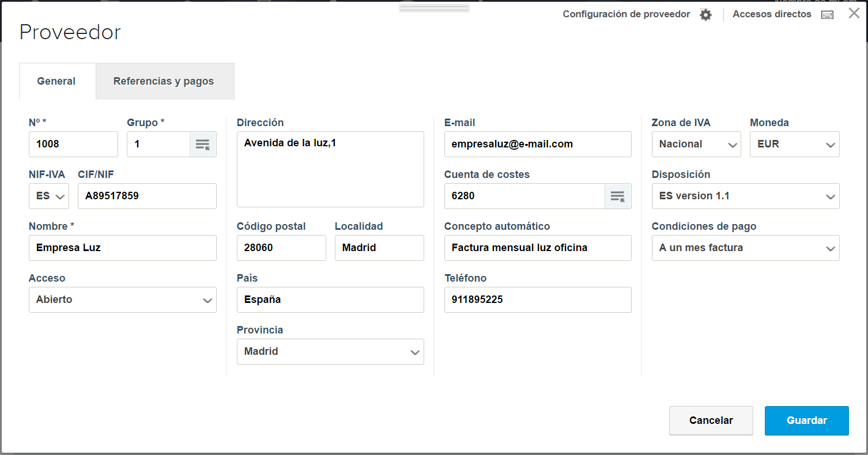Screen dimensions: 868x455
Task: Focus the Localidad field Madrid
Action: 379,248
